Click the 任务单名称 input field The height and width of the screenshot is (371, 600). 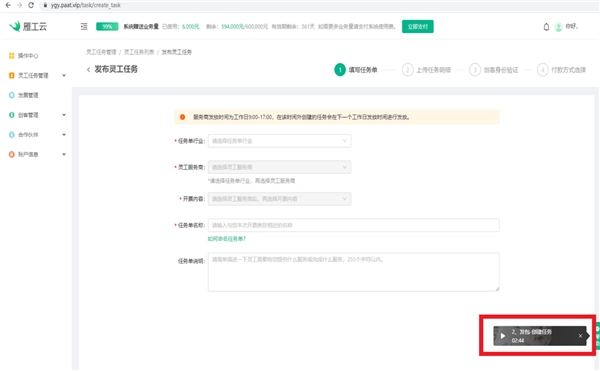(x=354, y=225)
